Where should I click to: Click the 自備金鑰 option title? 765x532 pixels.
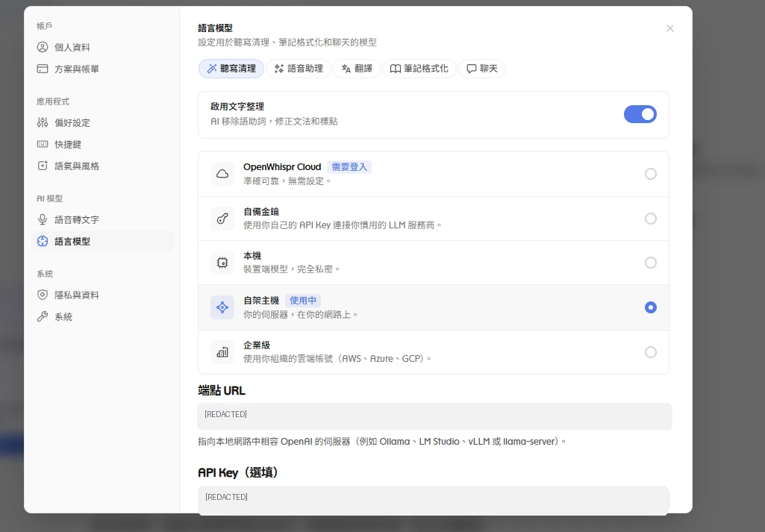click(x=261, y=212)
